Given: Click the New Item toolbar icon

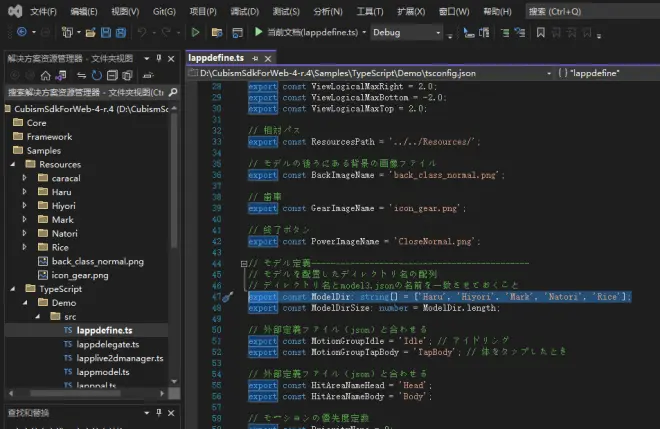Looking at the screenshot, I should coord(67,32).
